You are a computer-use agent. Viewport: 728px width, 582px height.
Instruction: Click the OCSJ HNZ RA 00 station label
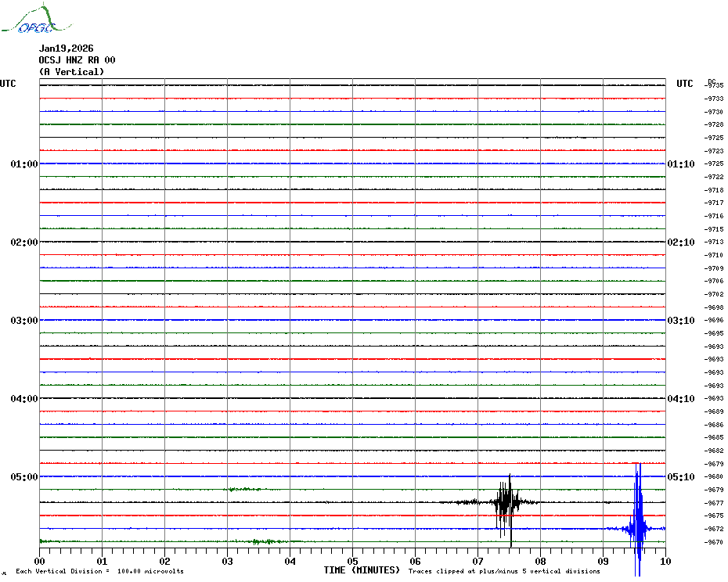[77, 60]
